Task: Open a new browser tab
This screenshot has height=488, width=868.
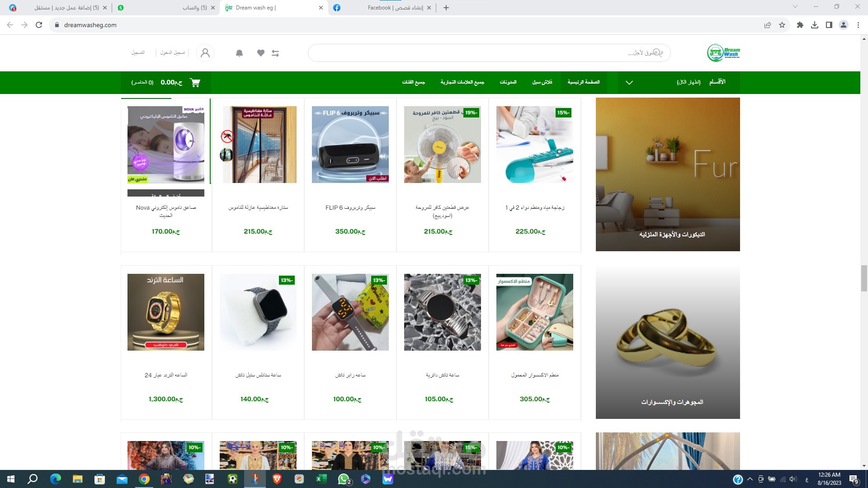Action: point(446,8)
